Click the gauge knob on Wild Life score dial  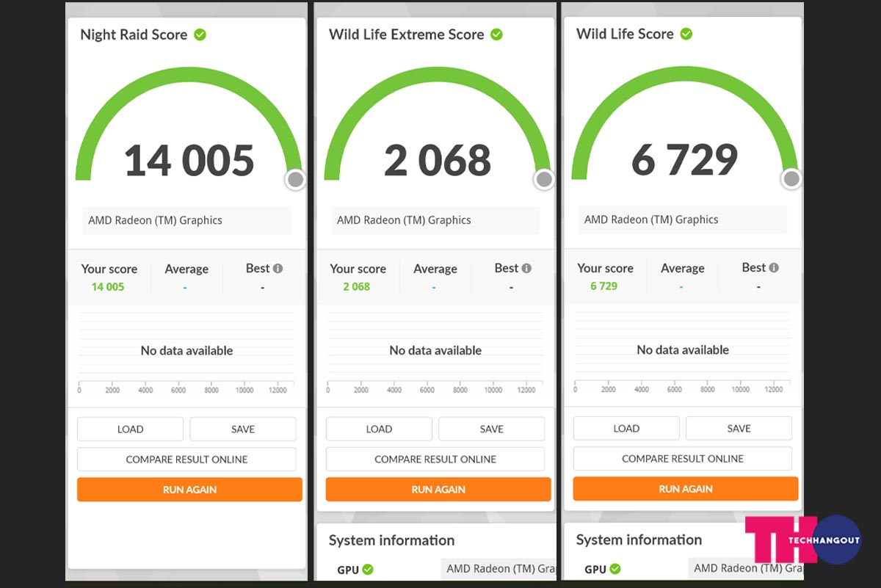[791, 178]
